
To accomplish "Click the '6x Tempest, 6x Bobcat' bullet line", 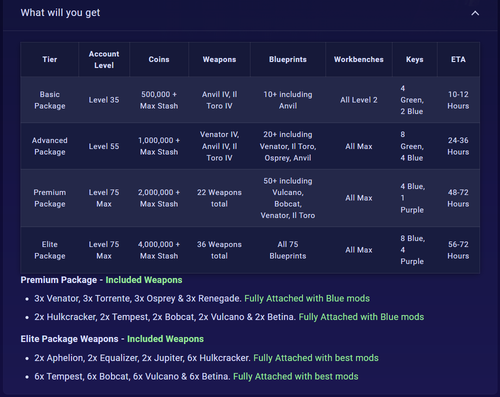I will (196, 377).
